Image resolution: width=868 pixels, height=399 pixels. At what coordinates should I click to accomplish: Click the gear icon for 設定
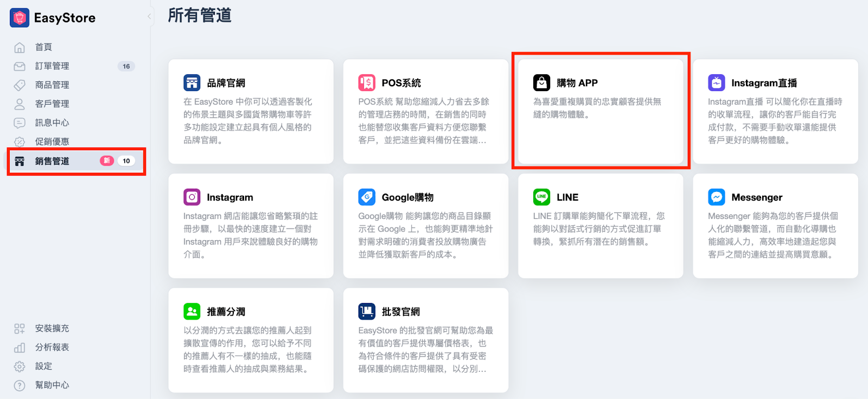20,366
